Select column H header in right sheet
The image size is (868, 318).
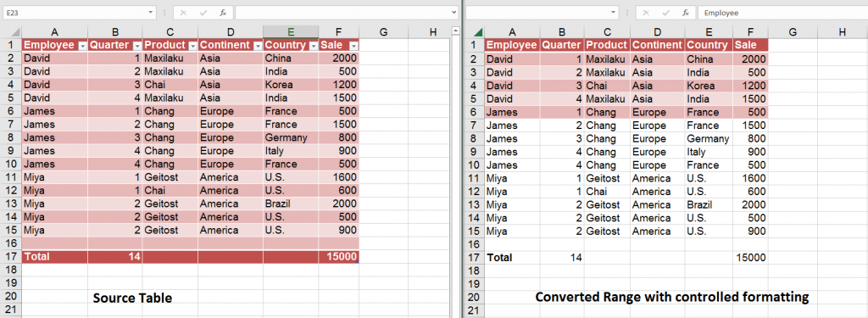(842, 32)
